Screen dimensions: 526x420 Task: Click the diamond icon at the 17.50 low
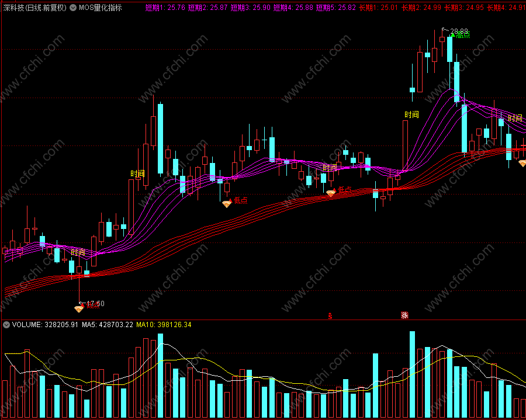point(79,308)
